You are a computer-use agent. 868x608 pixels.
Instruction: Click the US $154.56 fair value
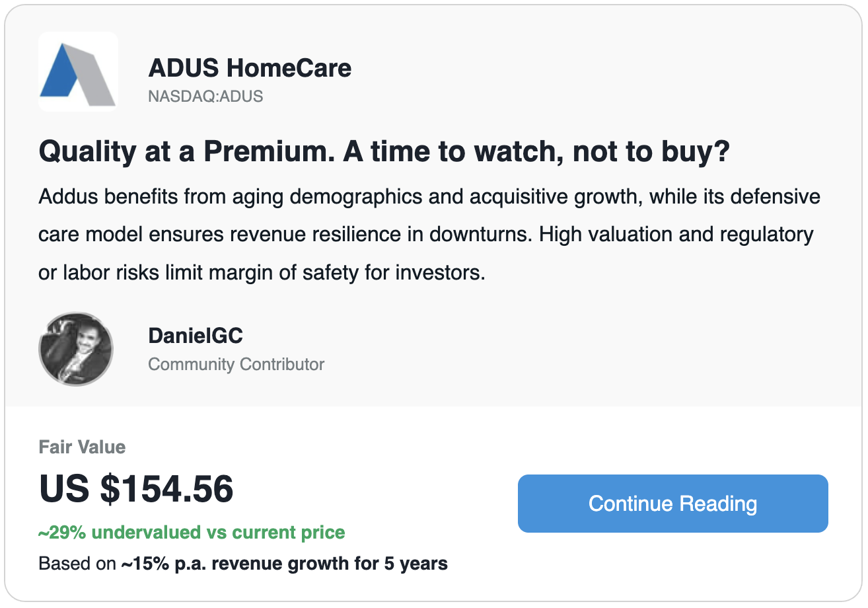coord(136,489)
